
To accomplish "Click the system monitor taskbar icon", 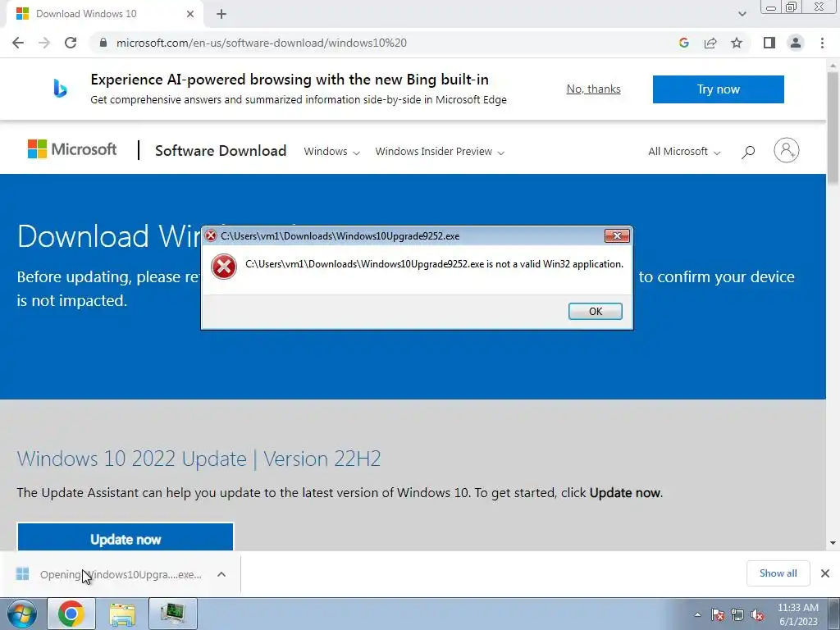I will pyautogui.click(x=172, y=614).
